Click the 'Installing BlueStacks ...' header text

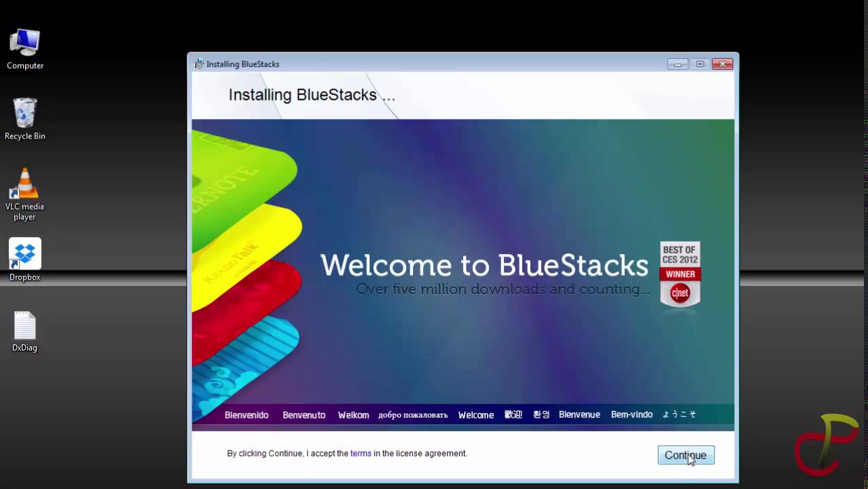tap(312, 95)
